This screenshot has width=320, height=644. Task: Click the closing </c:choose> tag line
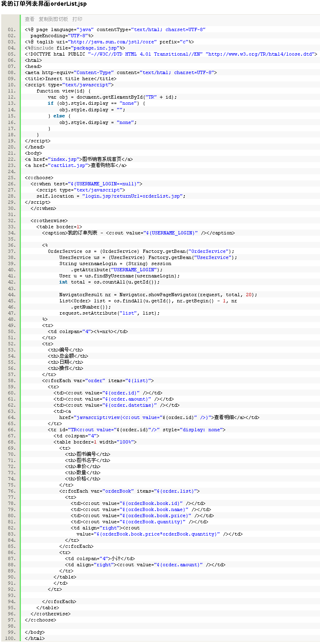(x=41, y=620)
